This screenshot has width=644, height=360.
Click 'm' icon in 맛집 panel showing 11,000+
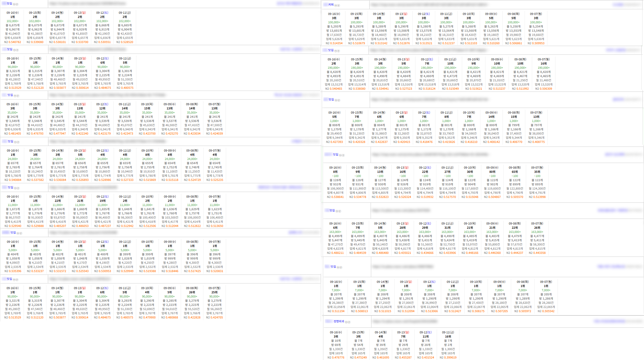click(15, 188)
